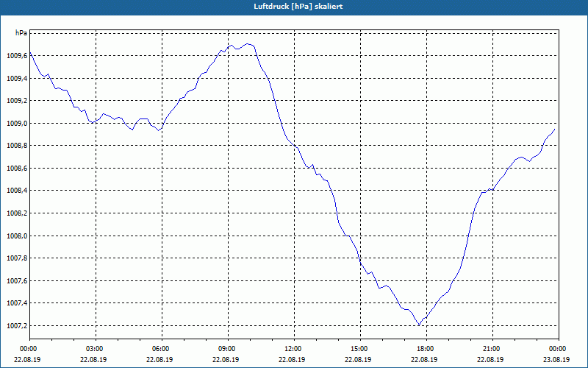The image size is (588, 368).
Task: Click the 12:00 time axis label
Action: (294, 348)
